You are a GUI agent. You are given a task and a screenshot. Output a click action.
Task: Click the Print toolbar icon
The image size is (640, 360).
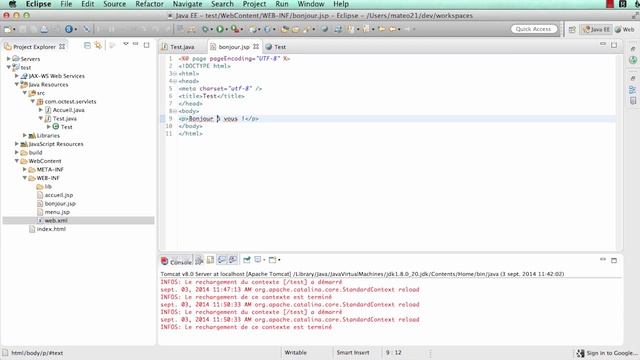[44, 29]
